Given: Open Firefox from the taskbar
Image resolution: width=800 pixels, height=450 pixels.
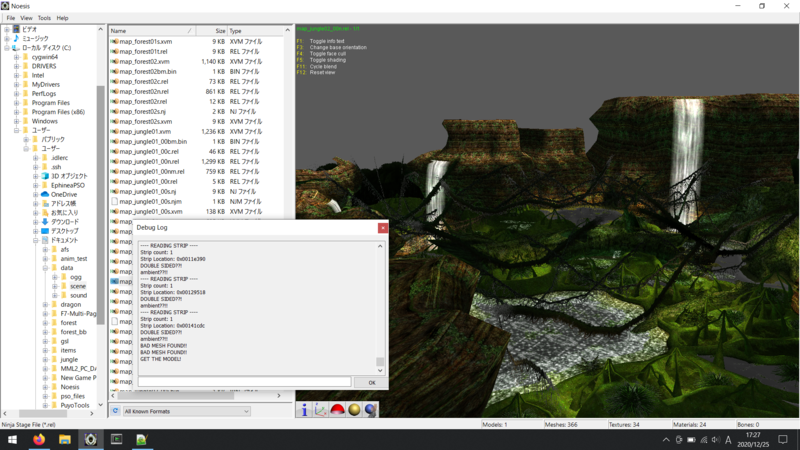Looking at the screenshot, I should (39, 439).
